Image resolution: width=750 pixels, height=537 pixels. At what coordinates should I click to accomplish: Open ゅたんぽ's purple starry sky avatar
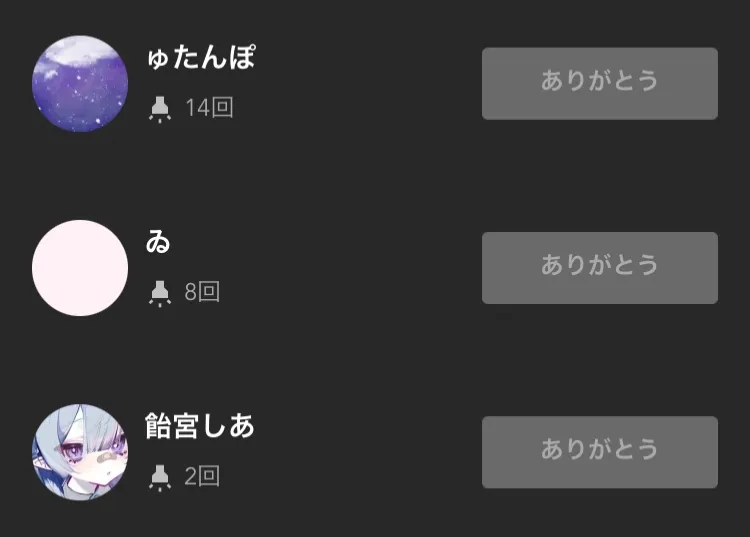point(80,84)
